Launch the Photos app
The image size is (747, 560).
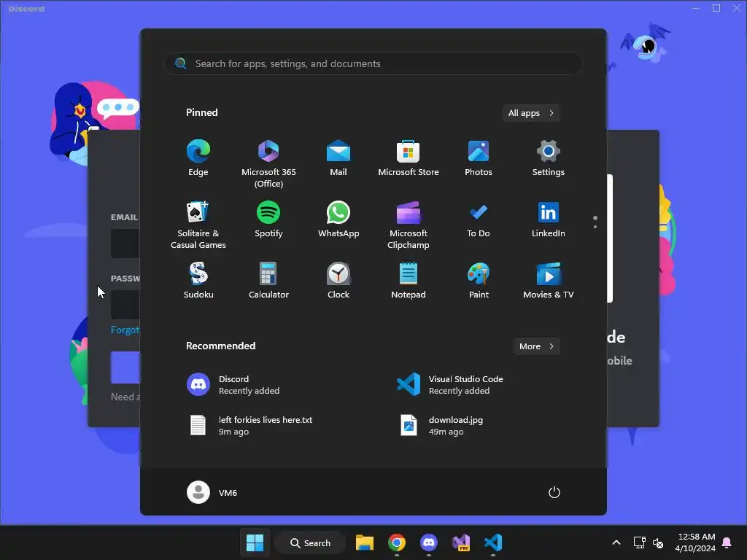pos(479,159)
